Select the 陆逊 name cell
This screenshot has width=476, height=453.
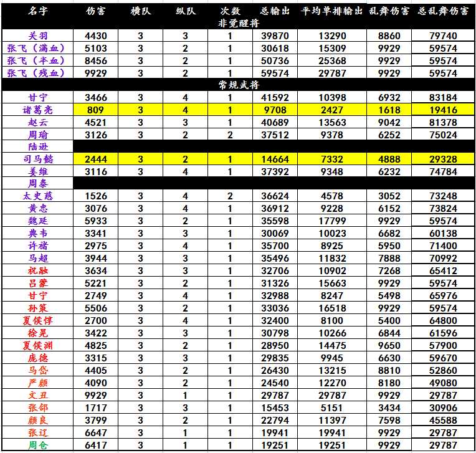[x=37, y=146]
